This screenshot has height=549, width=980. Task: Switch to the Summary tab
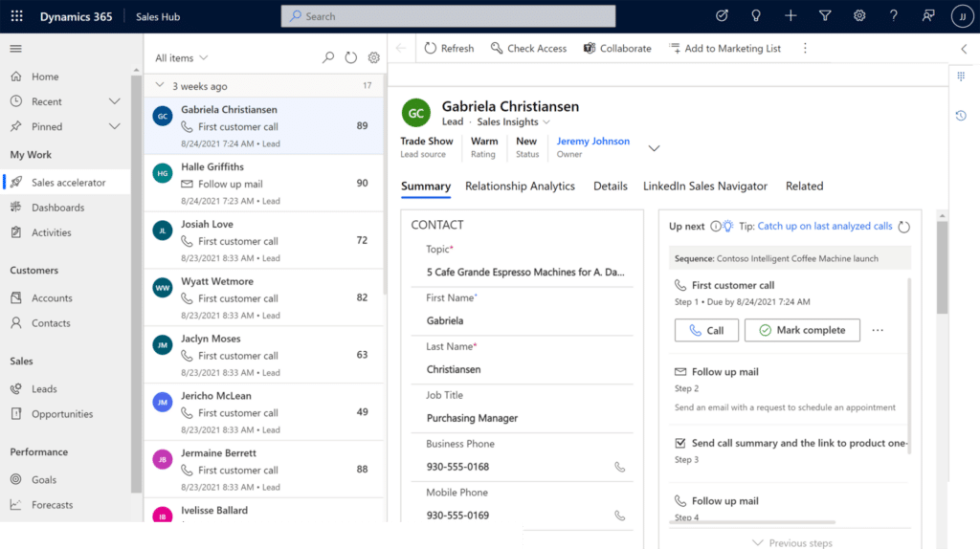pos(426,187)
